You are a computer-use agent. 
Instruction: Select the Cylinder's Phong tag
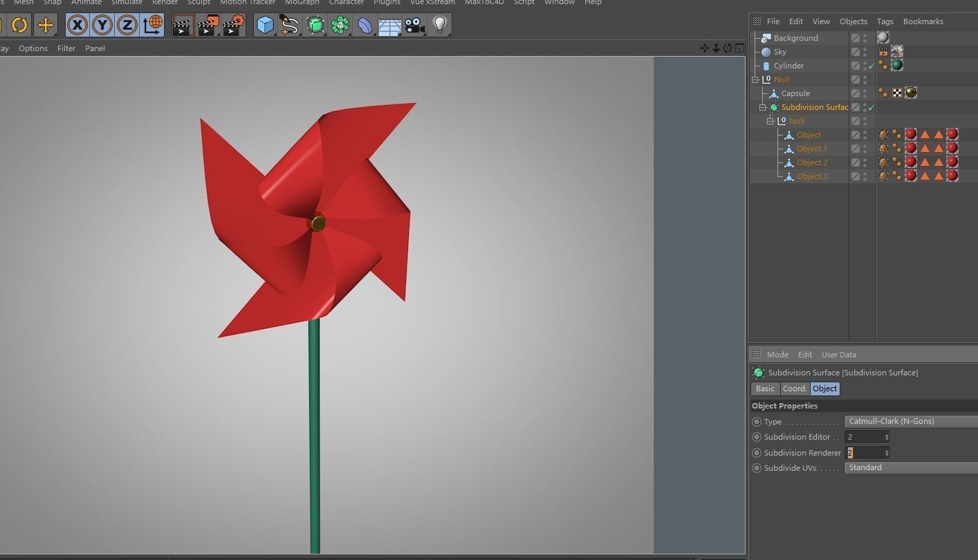pyautogui.click(x=883, y=66)
